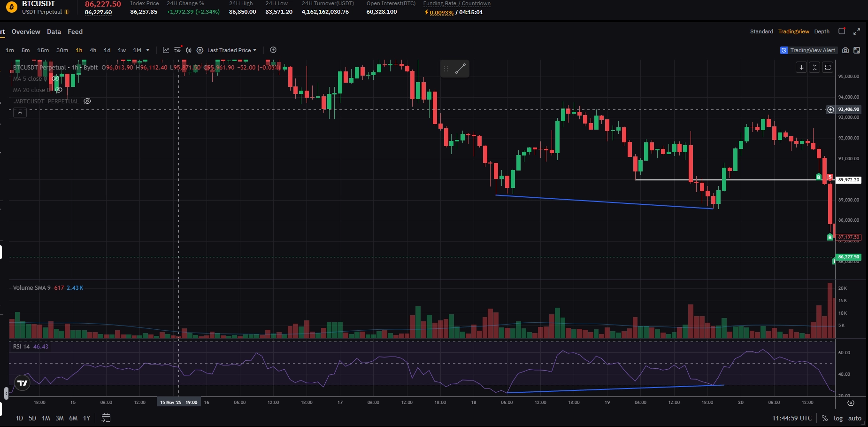Image resolution: width=868 pixels, height=427 pixels.
Task: Show the .MBTCUSDT_PERPETUAL series
Action: [87, 101]
